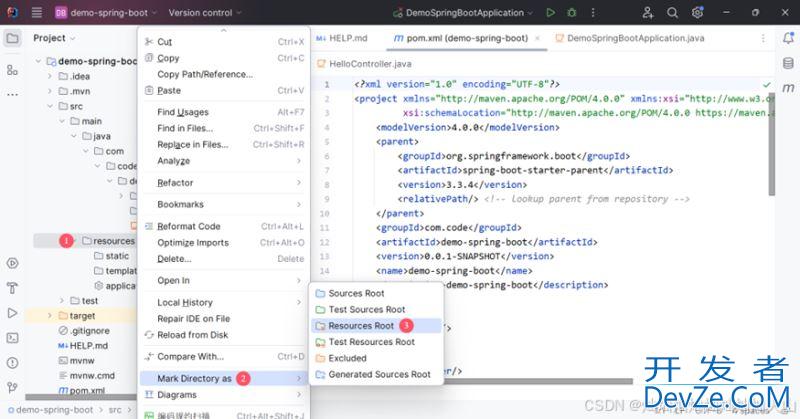Mark directory as Test Sources Root
Image resolution: width=800 pixels, height=419 pixels.
377,310
